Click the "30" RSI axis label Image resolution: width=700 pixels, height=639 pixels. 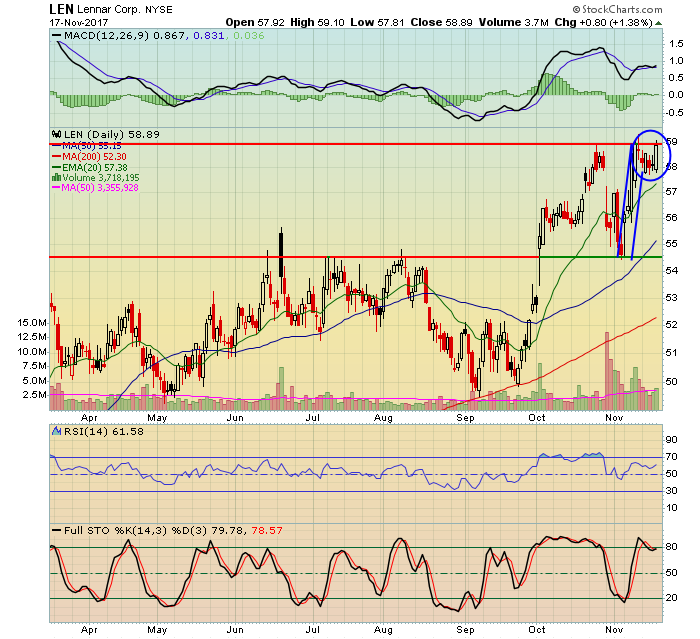(671, 491)
